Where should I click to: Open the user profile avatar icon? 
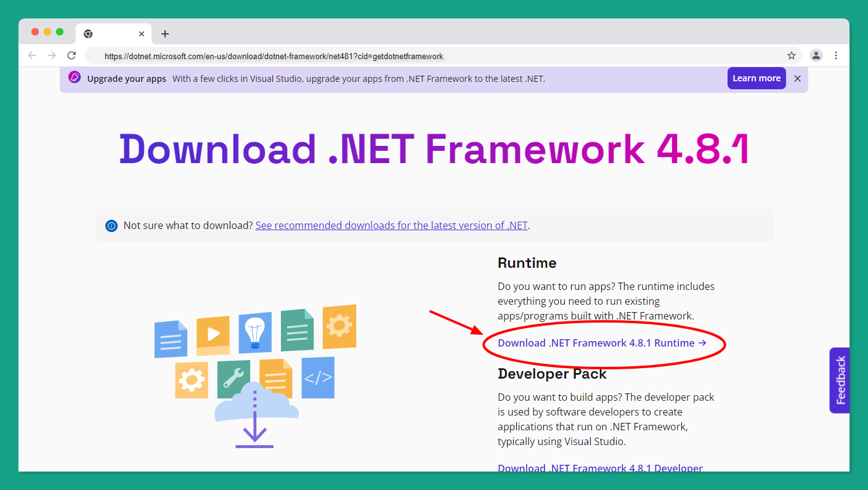(816, 55)
